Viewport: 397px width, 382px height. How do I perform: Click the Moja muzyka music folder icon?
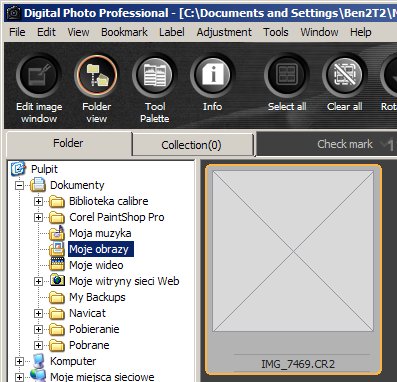pos(57,233)
